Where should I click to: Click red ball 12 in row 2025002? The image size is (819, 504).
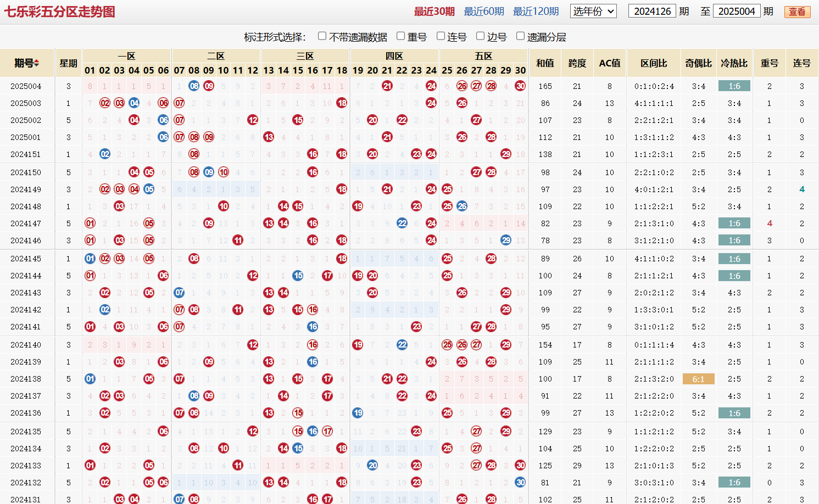tap(253, 120)
